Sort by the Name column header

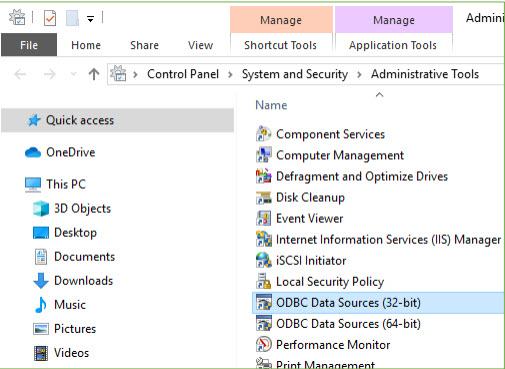(271, 105)
